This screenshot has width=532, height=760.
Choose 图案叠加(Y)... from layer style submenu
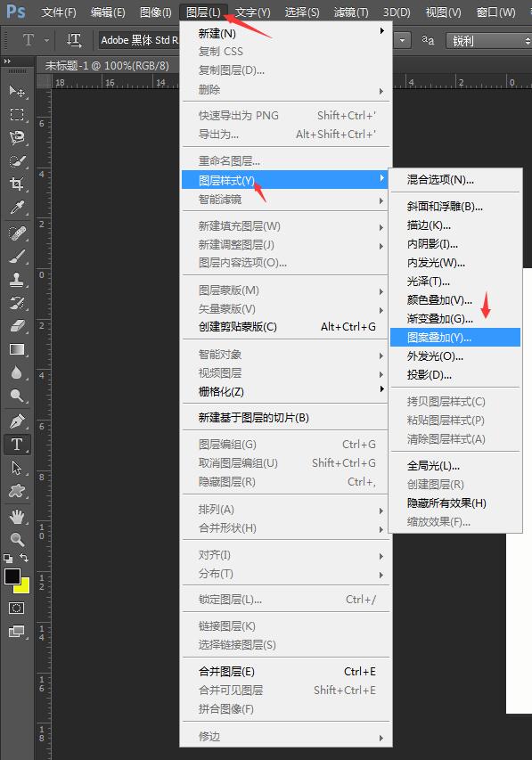454,338
